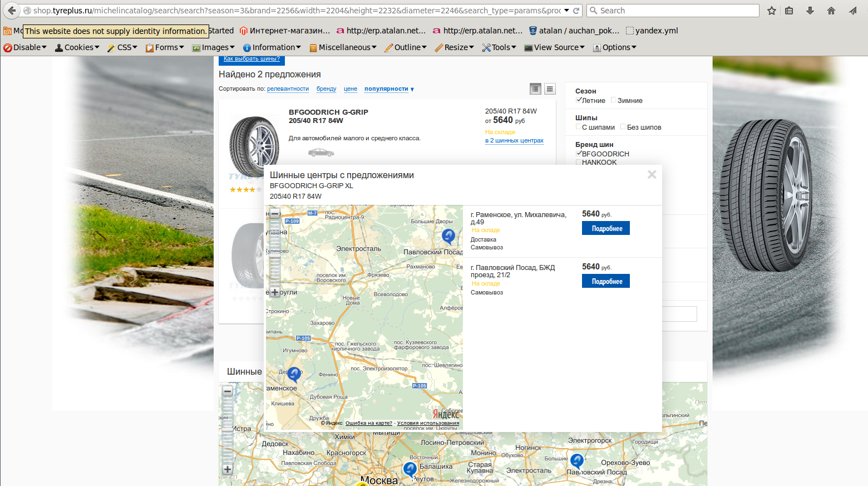
Task: Open the Resize menu
Action: [x=455, y=47]
